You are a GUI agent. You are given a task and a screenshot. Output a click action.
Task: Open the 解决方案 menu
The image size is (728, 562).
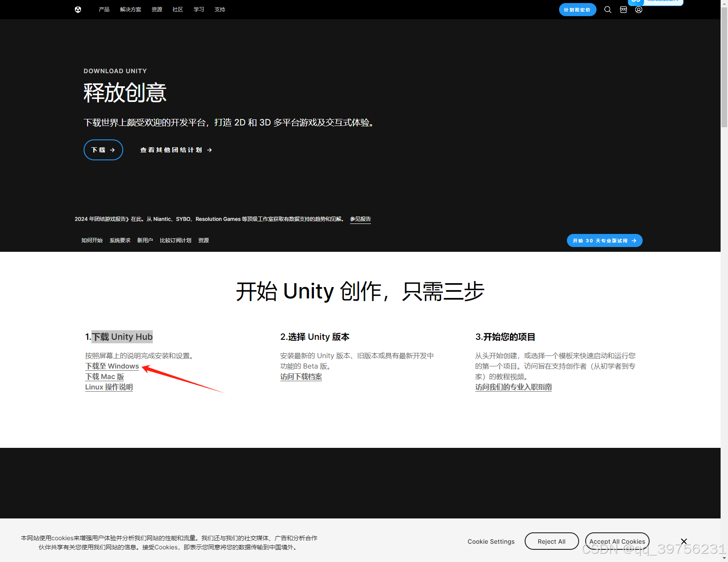131,10
